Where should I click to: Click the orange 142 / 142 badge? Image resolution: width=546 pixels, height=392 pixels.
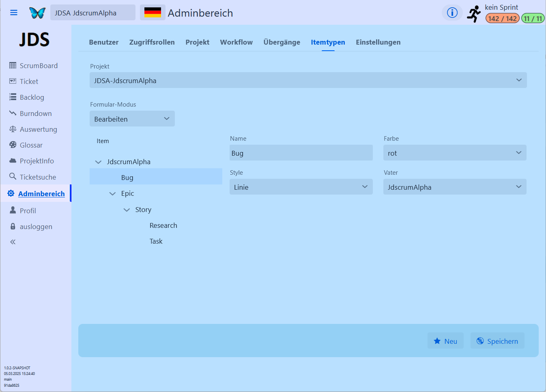(x=502, y=19)
